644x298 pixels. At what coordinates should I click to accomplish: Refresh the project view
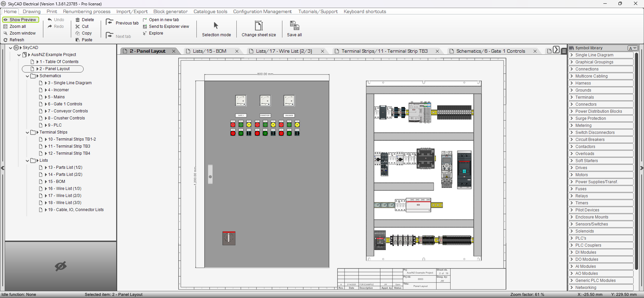pyautogui.click(x=16, y=40)
